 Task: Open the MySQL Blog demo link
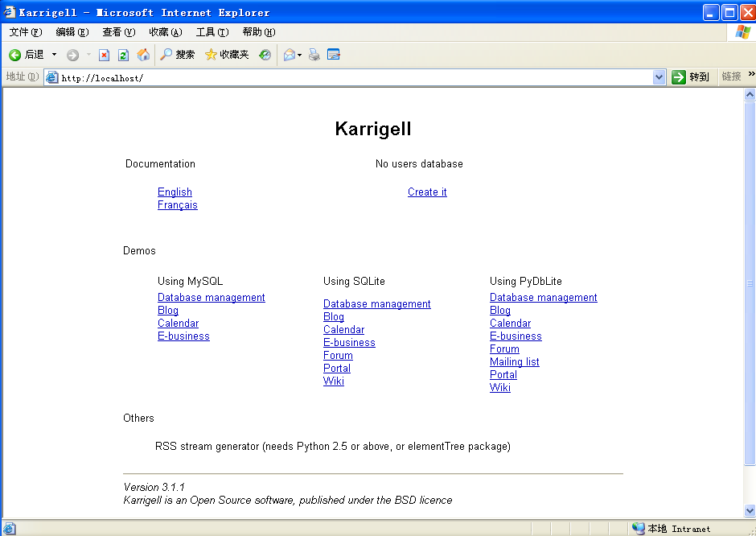168,310
